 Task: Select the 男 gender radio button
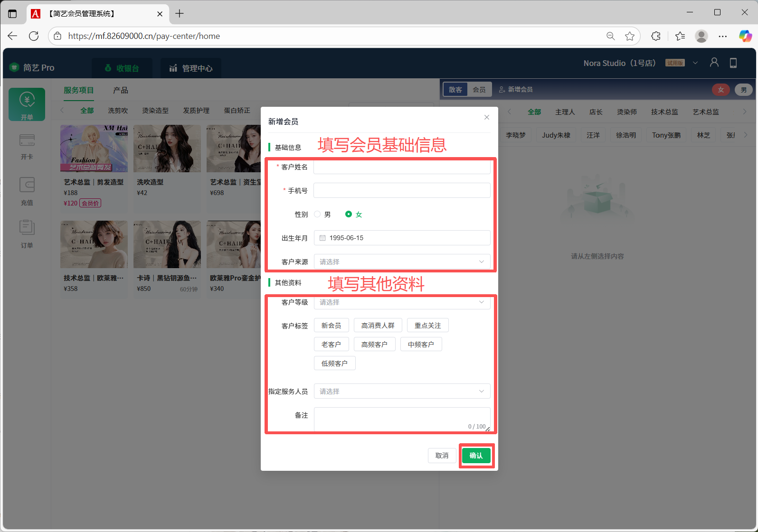point(318,214)
